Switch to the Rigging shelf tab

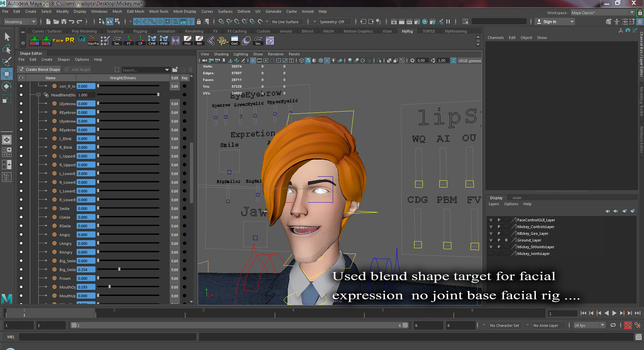[x=140, y=31]
